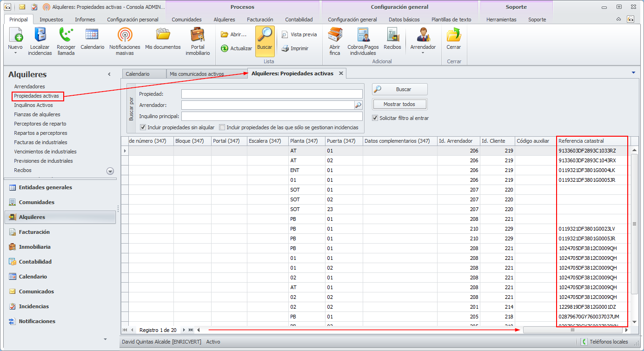
Task: Open Cobros/Pagos individuales
Action: coord(363,35)
